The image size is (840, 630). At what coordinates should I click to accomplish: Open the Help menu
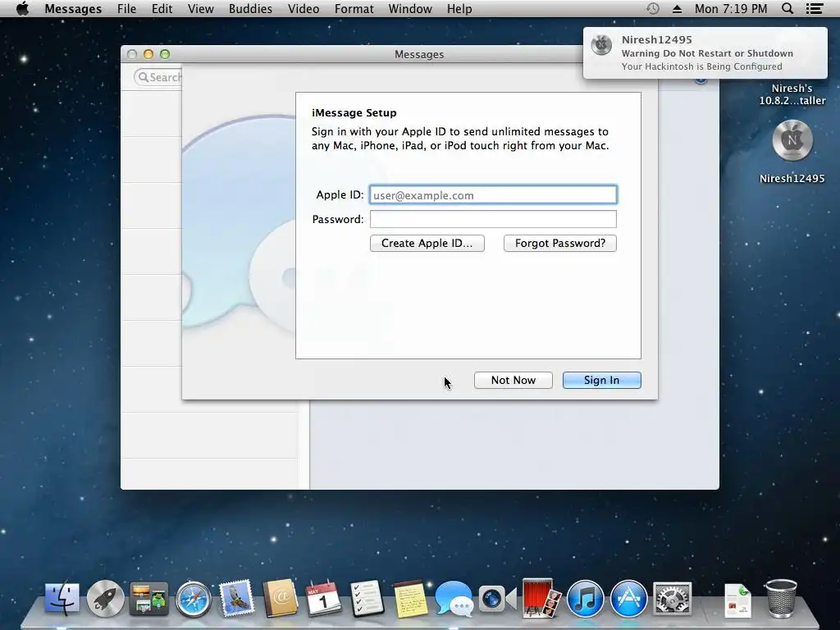(x=459, y=8)
